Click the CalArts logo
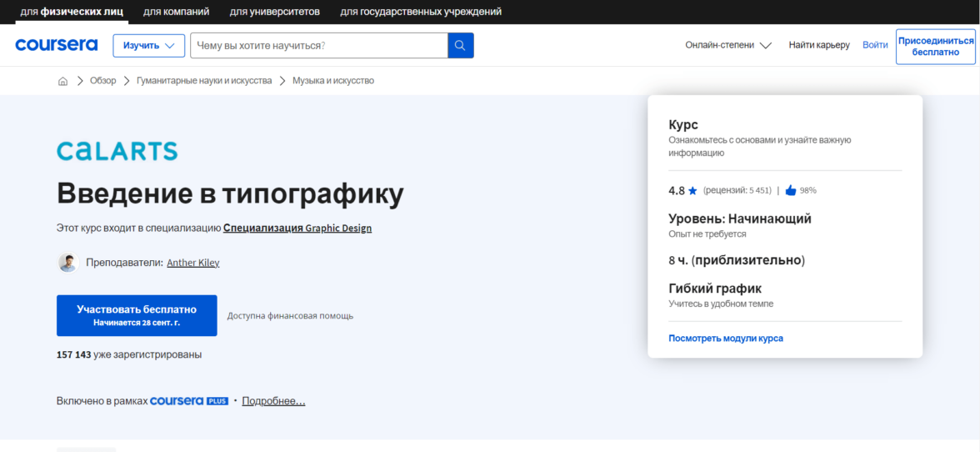 tap(117, 151)
